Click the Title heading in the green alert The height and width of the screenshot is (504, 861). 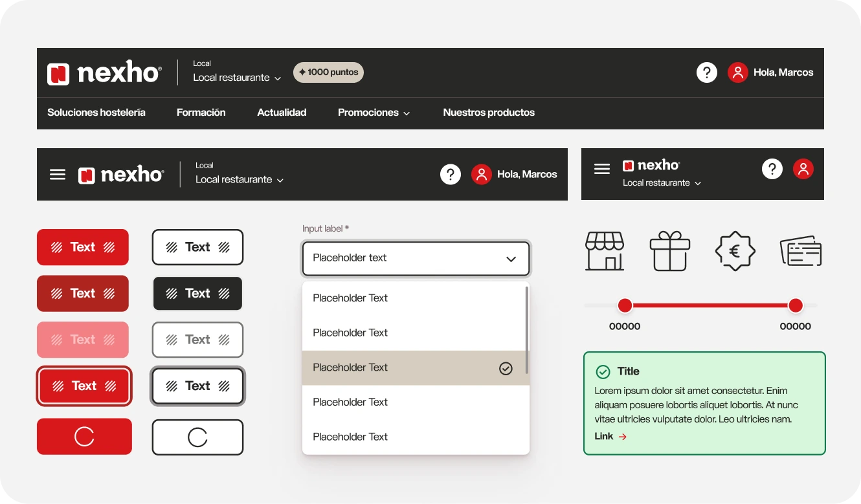[628, 371]
